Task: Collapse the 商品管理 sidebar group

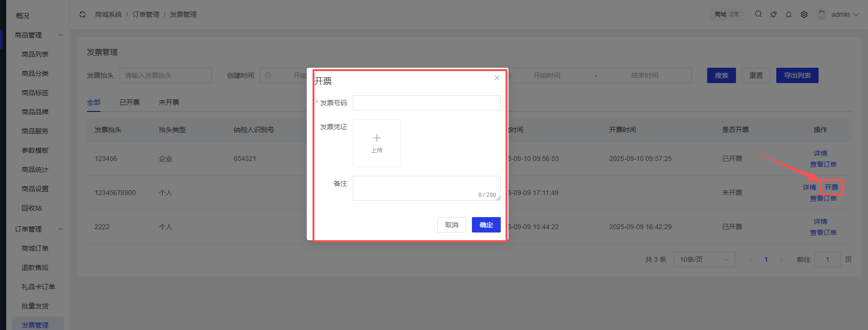Action: coord(60,35)
